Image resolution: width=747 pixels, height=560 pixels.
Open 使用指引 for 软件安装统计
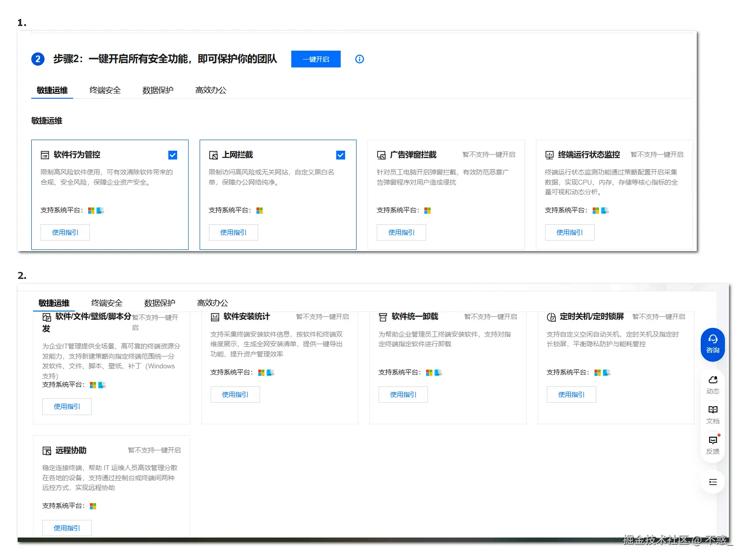235,394
